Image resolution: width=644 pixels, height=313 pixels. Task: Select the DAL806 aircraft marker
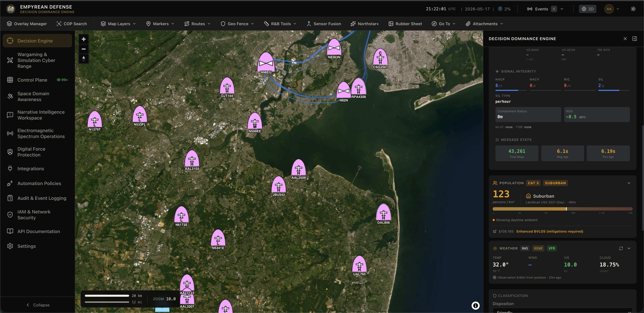384,214
